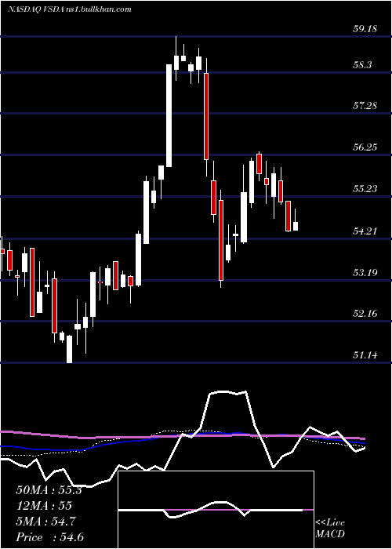Click the long red candle falling from 58.3

[x=206, y=116]
